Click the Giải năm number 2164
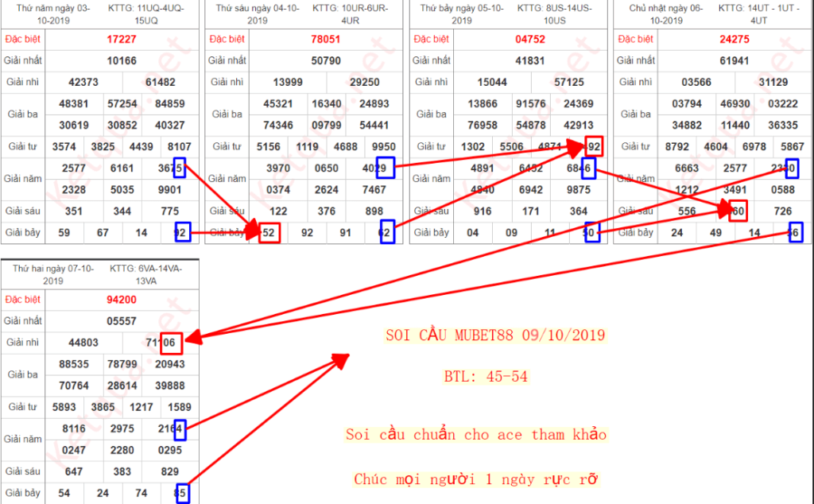The image size is (814, 504). pos(169,429)
